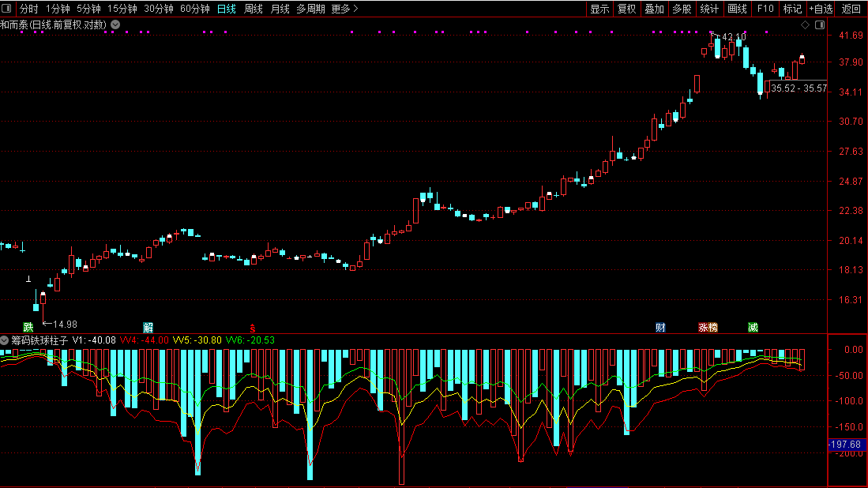Click the blue -197.68 axis value box
Image resolution: width=868 pixels, height=488 pixels.
(847, 445)
